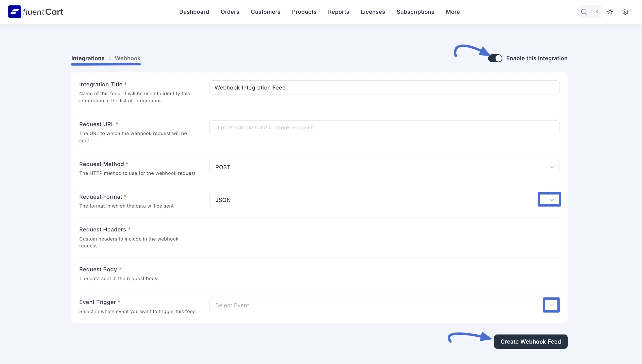Open the Orders menu item

click(x=230, y=12)
